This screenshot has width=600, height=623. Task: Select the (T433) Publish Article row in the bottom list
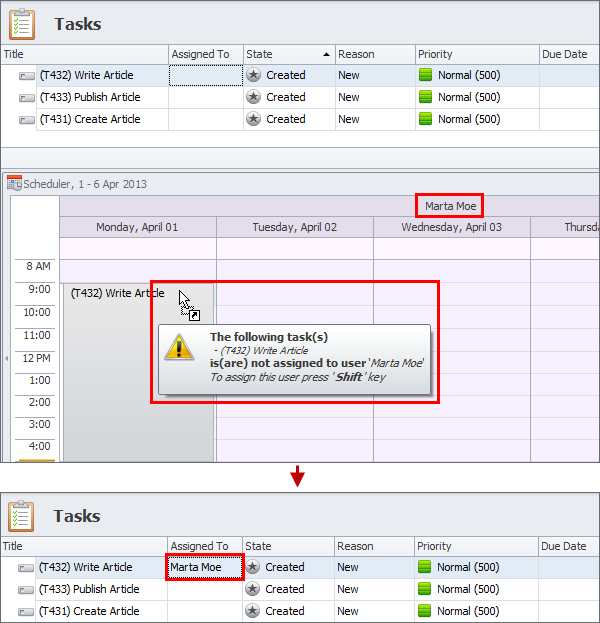click(89, 589)
